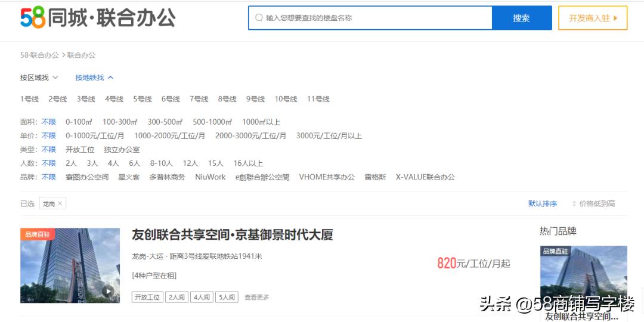
Task: Filter brand by VHOME共享办公
Action: (x=327, y=178)
